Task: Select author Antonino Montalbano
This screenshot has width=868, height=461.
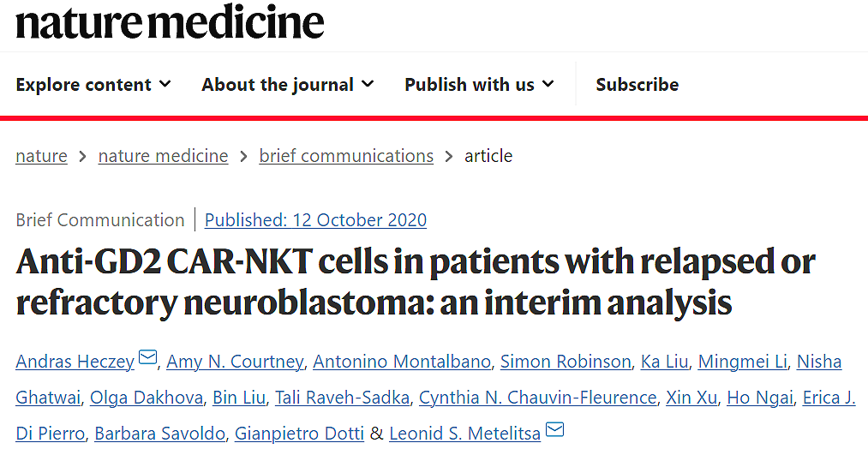Action: 402,362
